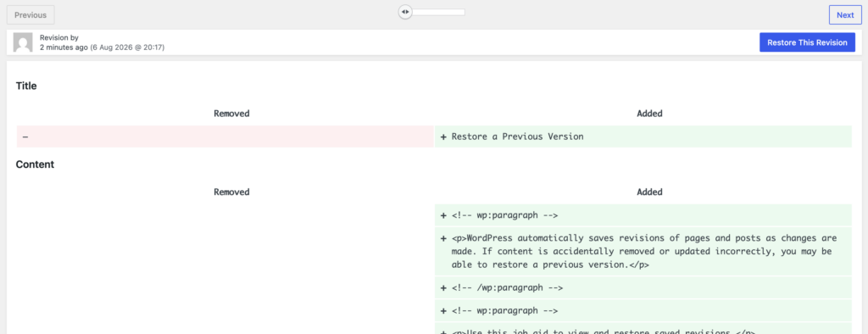Click the Removed header under Content
This screenshot has width=868, height=334.
tap(231, 192)
